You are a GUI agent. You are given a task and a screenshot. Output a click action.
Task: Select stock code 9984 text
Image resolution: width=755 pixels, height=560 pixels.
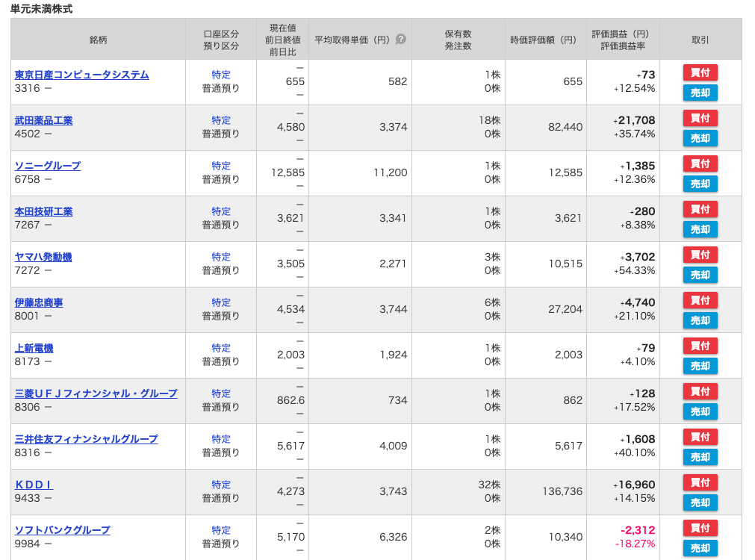28,544
